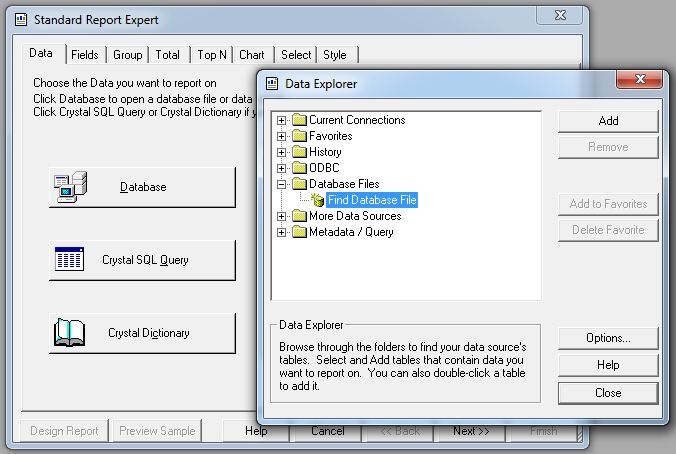The image size is (676, 454).
Task: Click the Database computer icon
Action: click(70, 187)
